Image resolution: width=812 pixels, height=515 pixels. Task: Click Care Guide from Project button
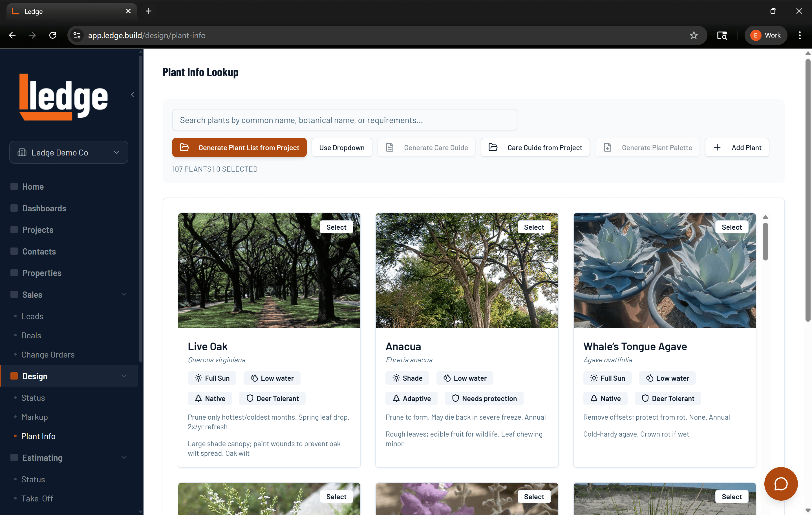[535, 147]
